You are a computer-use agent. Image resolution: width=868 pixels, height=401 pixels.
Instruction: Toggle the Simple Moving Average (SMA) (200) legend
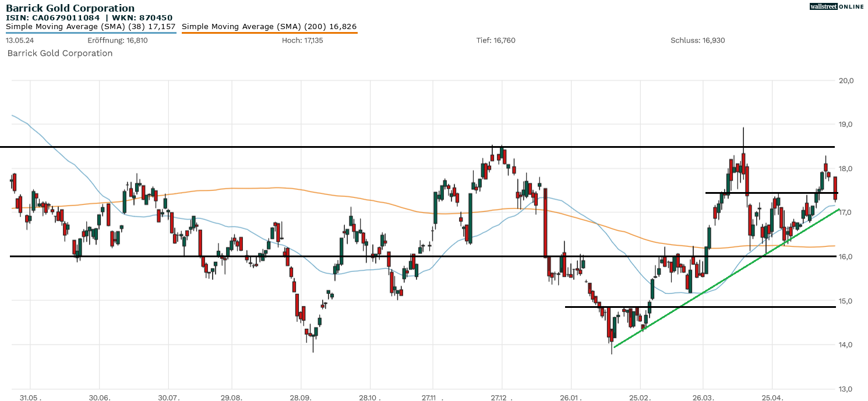click(270, 26)
